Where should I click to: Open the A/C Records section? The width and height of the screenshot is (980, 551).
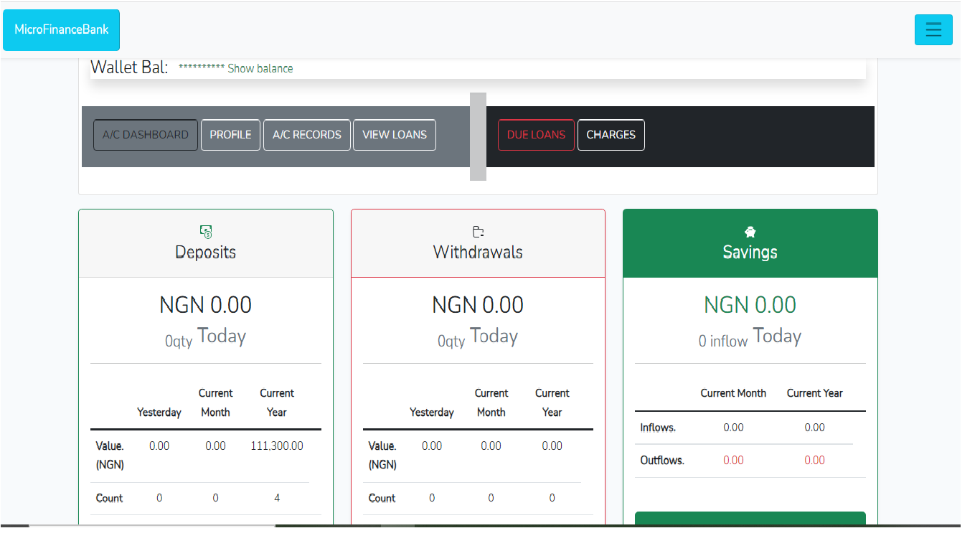pyautogui.click(x=307, y=135)
